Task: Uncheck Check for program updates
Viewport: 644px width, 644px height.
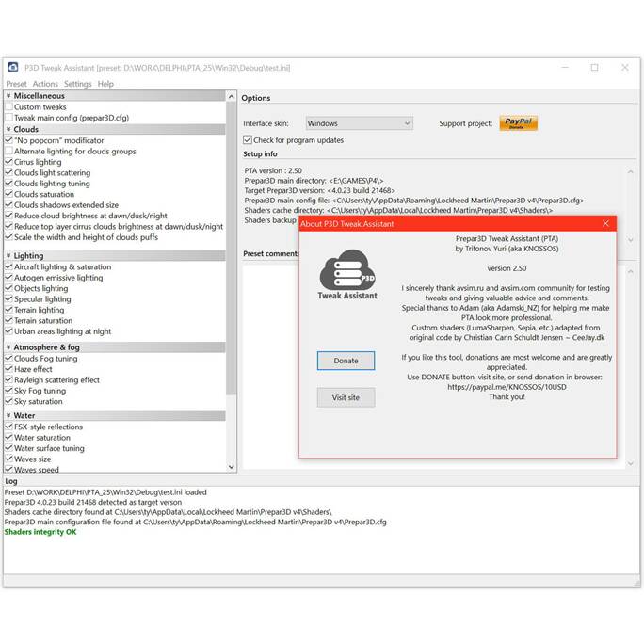Action: 248,140
